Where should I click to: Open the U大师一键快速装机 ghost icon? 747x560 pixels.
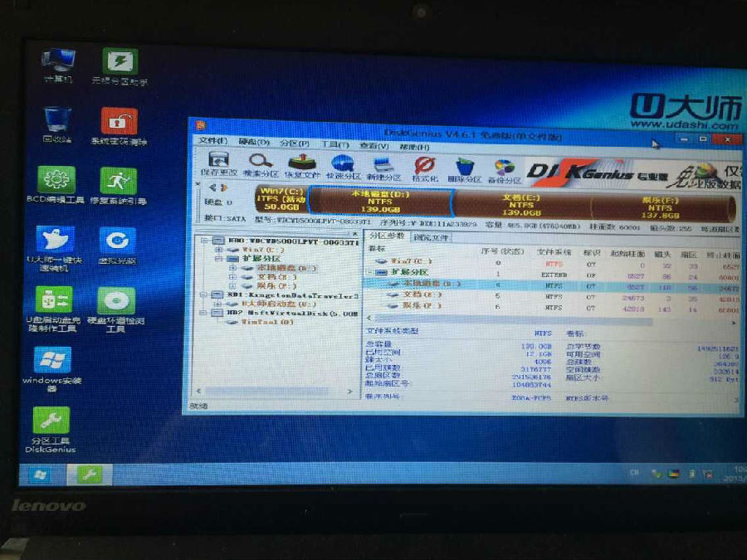pos(54,248)
